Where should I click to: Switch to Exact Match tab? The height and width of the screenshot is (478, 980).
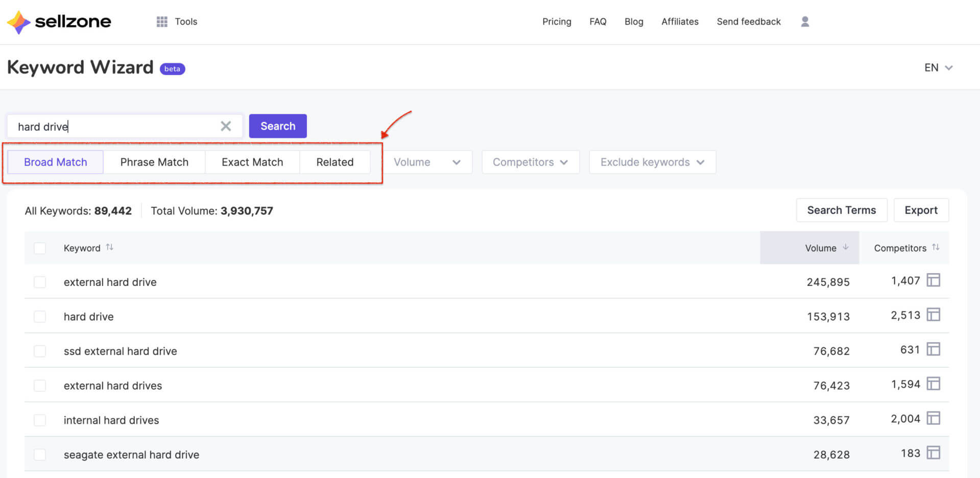(252, 162)
